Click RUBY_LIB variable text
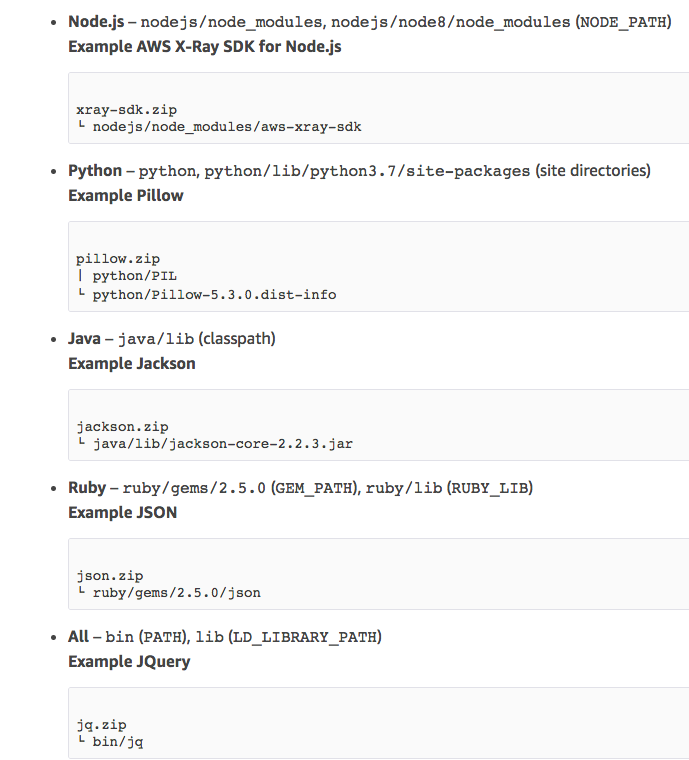Viewport: 689px width, 760px height. tap(490, 488)
